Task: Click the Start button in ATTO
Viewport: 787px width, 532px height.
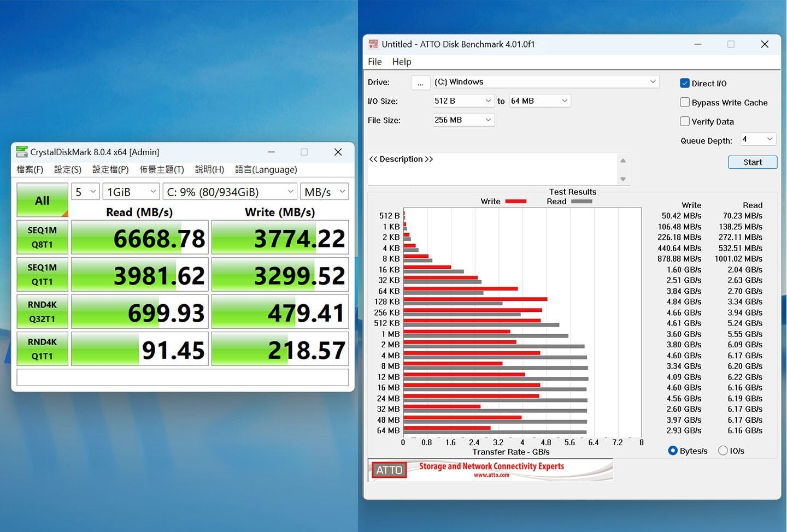Action: tap(753, 162)
